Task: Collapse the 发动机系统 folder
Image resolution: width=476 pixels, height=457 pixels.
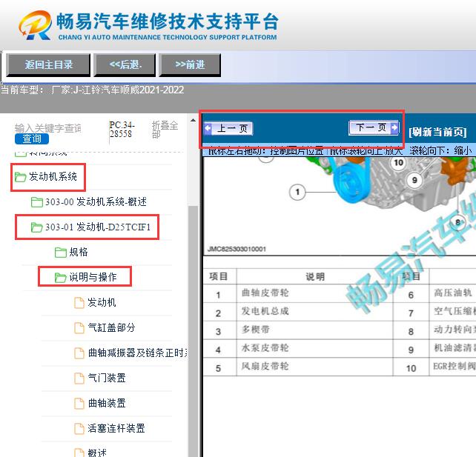Action: click(x=53, y=177)
